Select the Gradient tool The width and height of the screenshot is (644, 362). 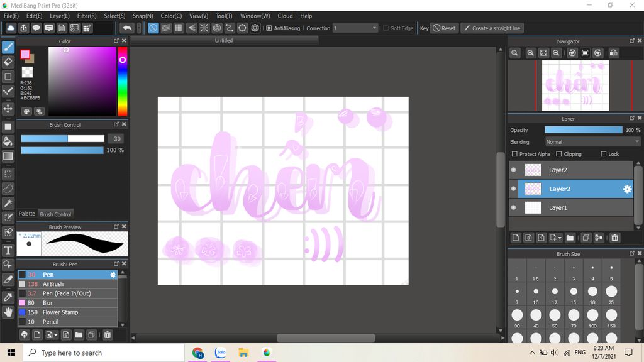pyautogui.click(x=8, y=156)
